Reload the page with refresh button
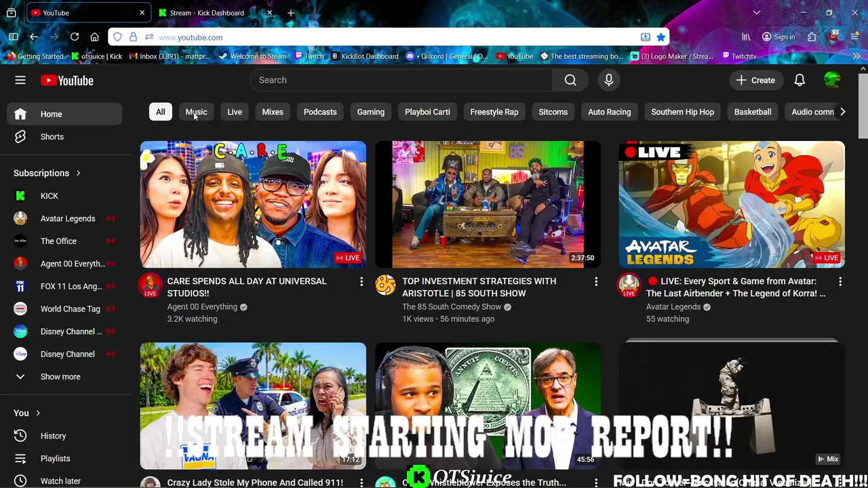This screenshot has width=868, height=488. click(x=75, y=37)
